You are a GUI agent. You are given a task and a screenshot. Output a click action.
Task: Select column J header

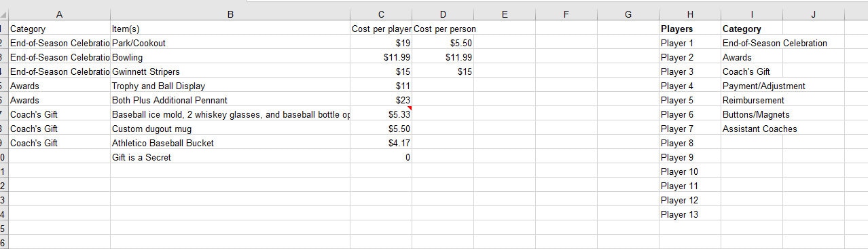tap(814, 14)
